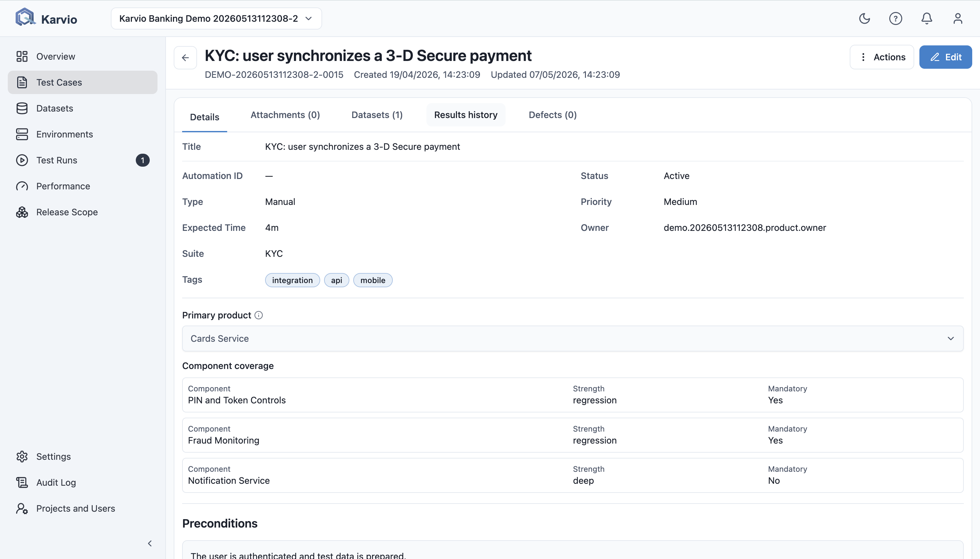
Task: Collapse the sidebar with the chevron
Action: pyautogui.click(x=150, y=543)
